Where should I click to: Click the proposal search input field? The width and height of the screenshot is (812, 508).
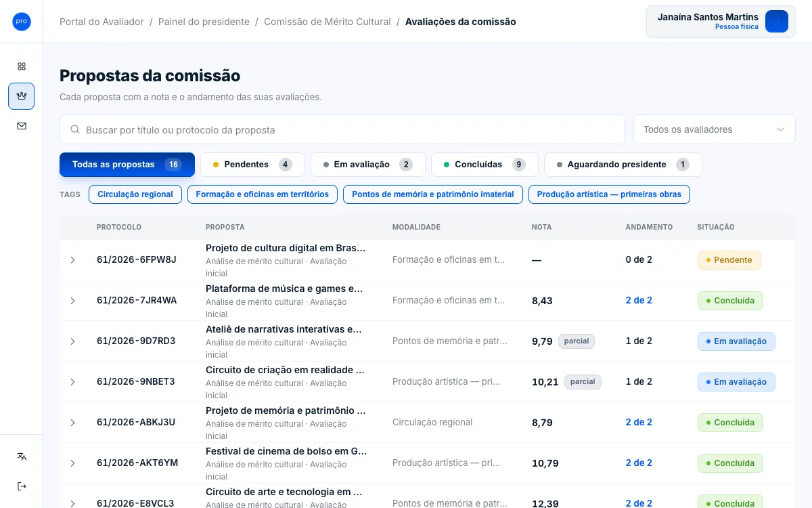click(342, 129)
